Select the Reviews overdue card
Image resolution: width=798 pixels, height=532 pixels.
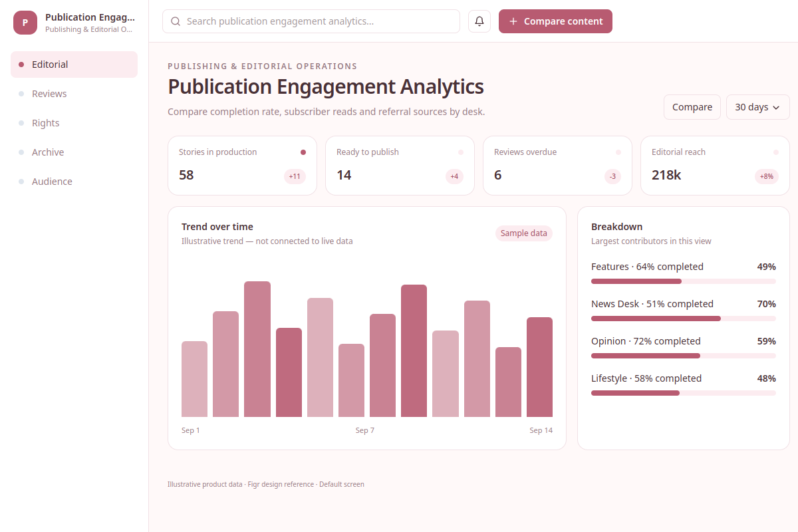click(x=557, y=166)
